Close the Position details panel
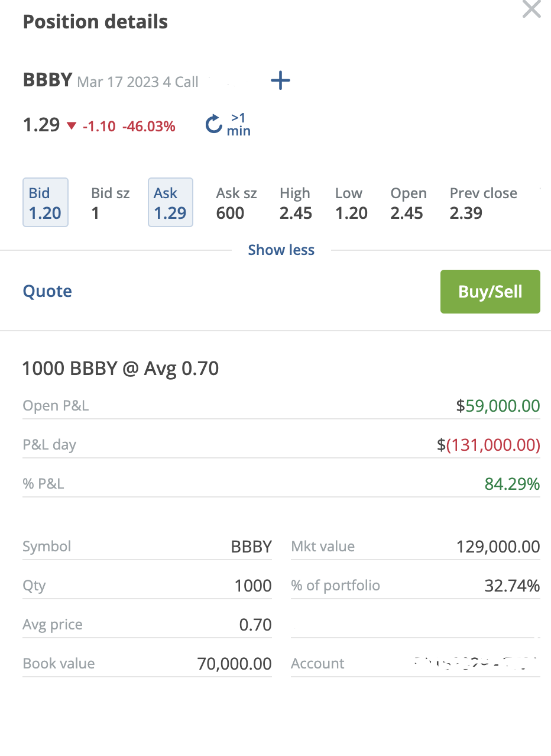 click(x=531, y=9)
